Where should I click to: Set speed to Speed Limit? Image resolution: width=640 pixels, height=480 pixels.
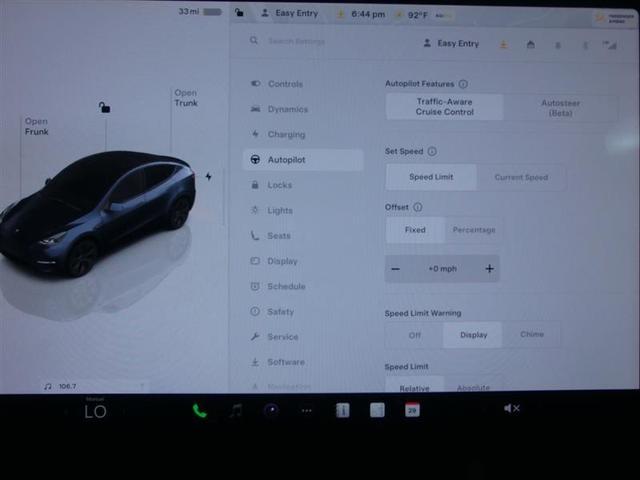click(431, 177)
